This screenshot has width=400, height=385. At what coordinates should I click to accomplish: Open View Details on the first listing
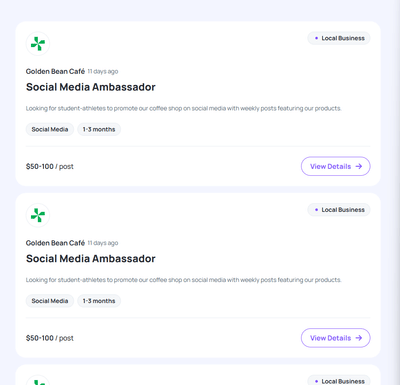[x=336, y=166]
